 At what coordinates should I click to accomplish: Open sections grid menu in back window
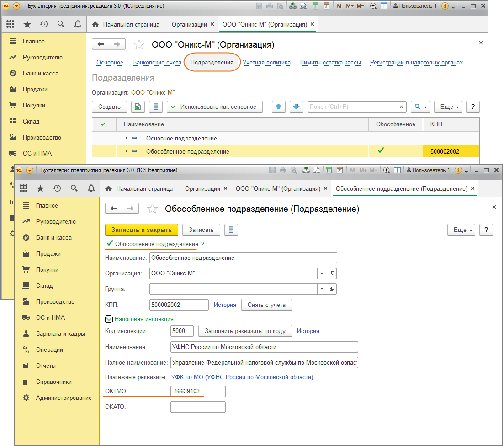pos(11,24)
